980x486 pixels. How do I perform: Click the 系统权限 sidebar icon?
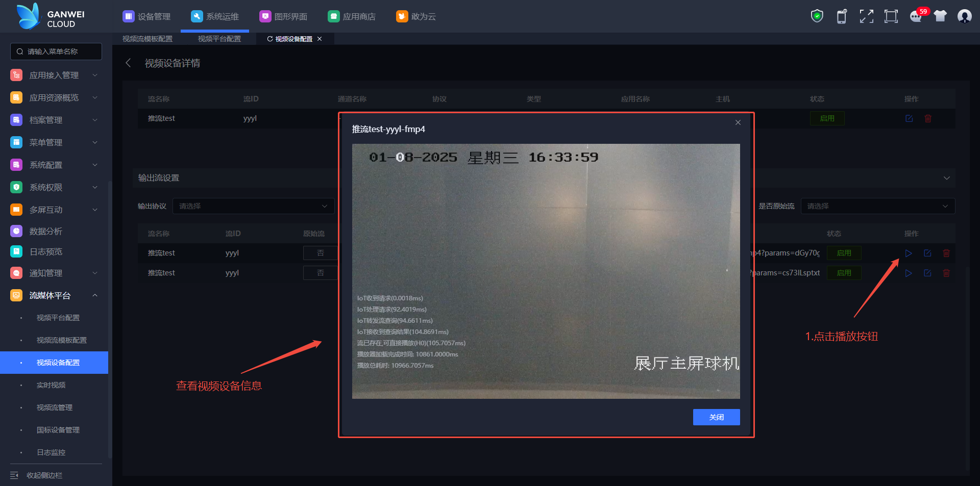pos(16,187)
